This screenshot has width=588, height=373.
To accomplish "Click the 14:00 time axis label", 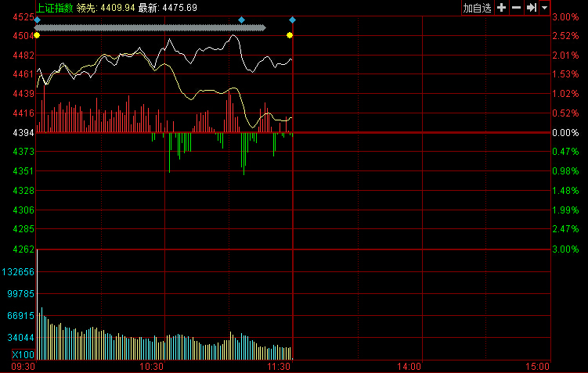I will pyautogui.click(x=409, y=366).
